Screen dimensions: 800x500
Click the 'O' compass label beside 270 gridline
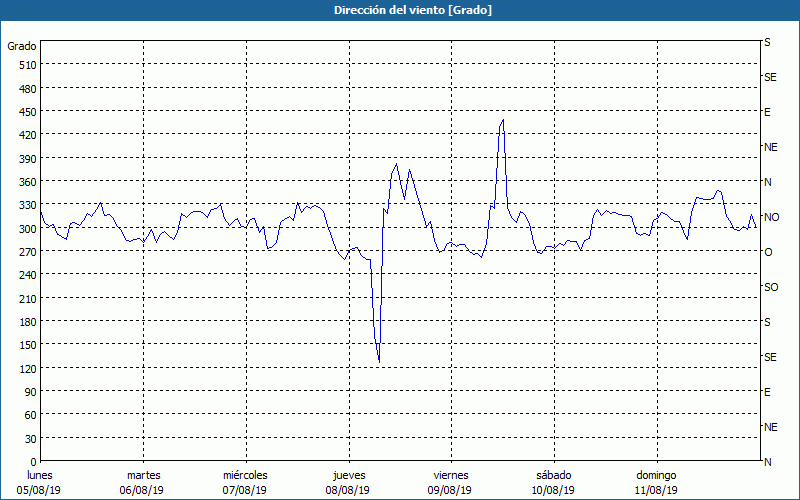(x=768, y=252)
